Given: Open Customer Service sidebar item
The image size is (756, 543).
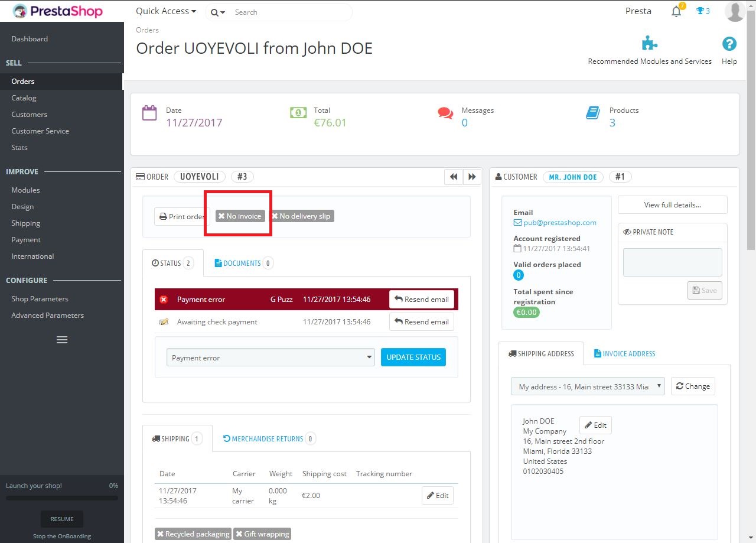Looking at the screenshot, I should [40, 131].
